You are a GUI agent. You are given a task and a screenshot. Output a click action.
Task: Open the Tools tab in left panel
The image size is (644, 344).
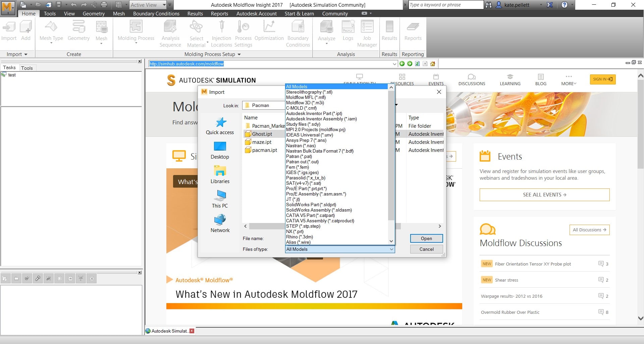click(27, 68)
